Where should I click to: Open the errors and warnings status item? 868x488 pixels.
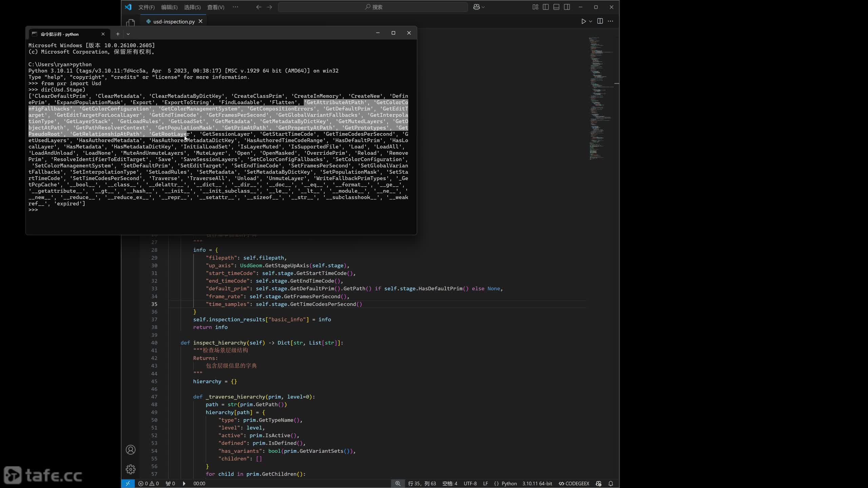tap(149, 484)
